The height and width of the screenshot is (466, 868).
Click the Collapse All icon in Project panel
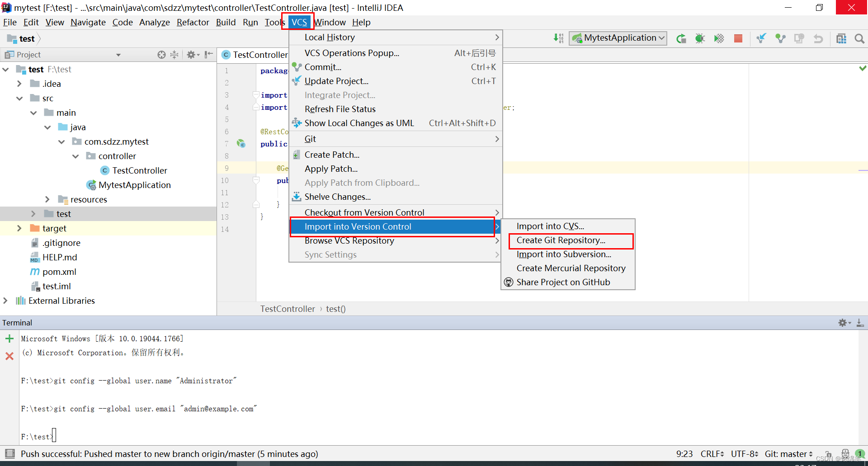point(175,55)
